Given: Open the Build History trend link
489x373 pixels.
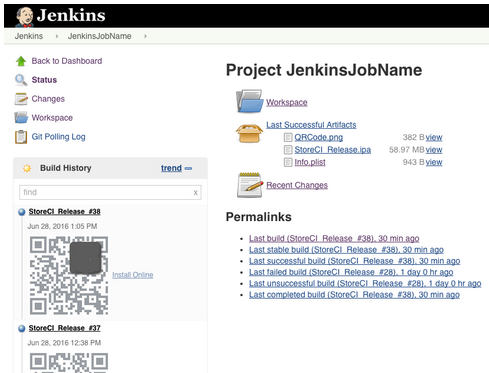Looking at the screenshot, I should (x=171, y=168).
